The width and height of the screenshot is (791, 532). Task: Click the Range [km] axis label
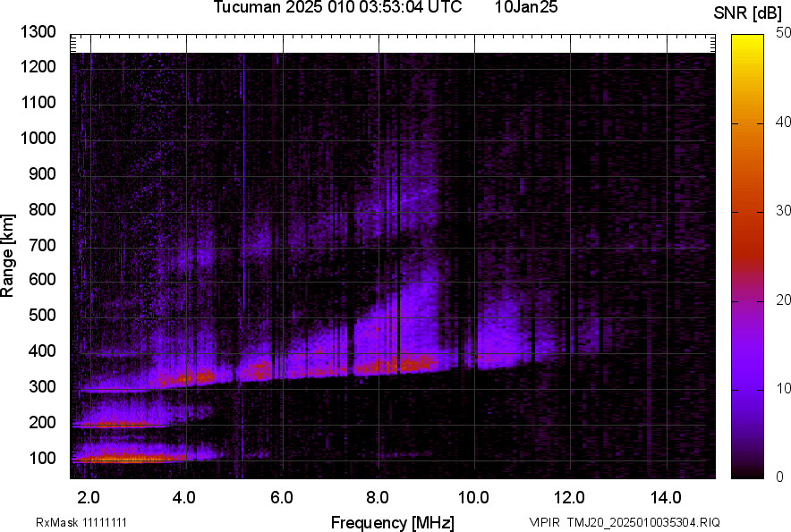point(9,256)
